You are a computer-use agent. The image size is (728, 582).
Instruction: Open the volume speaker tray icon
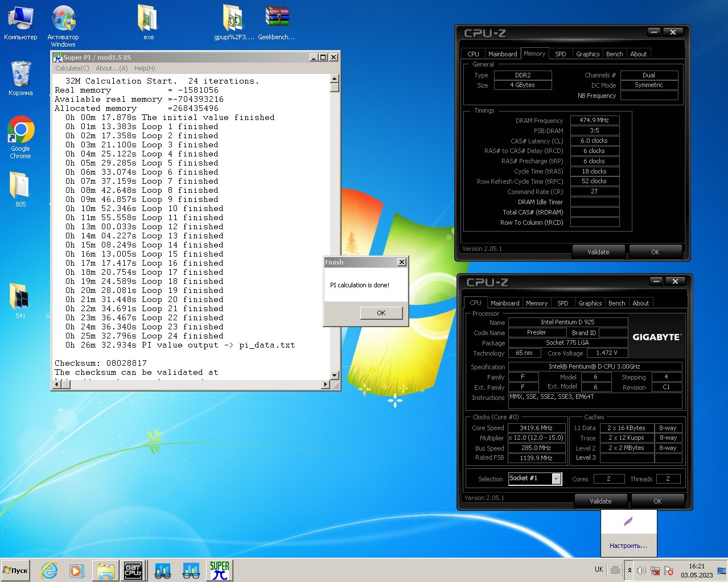[x=641, y=570]
